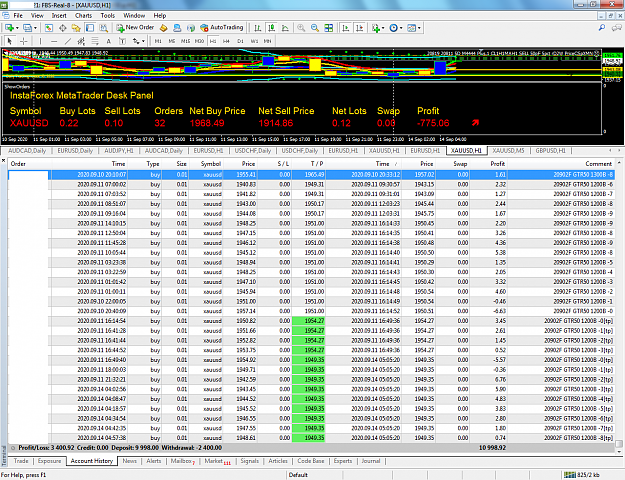Draw a vertical line
This screenshot has width=625, height=480.
(40, 41)
